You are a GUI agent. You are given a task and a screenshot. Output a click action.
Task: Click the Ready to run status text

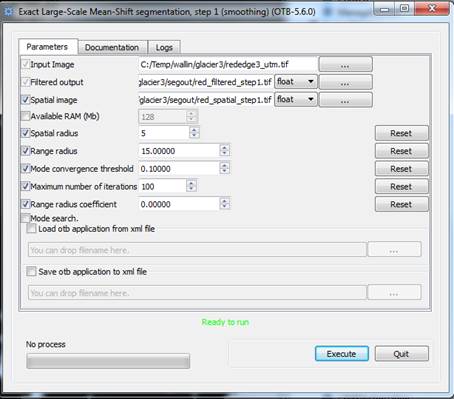click(225, 322)
